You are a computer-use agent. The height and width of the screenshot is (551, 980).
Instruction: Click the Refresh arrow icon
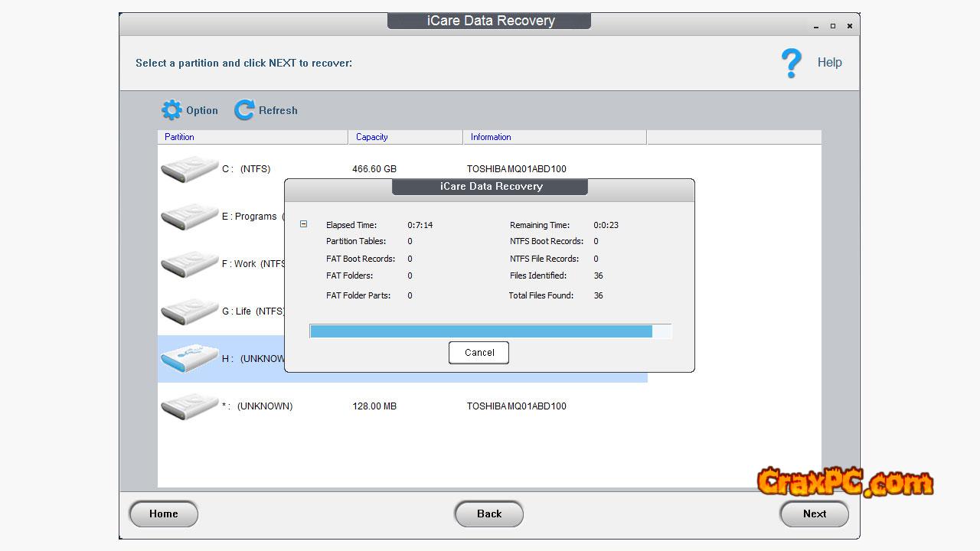[244, 110]
